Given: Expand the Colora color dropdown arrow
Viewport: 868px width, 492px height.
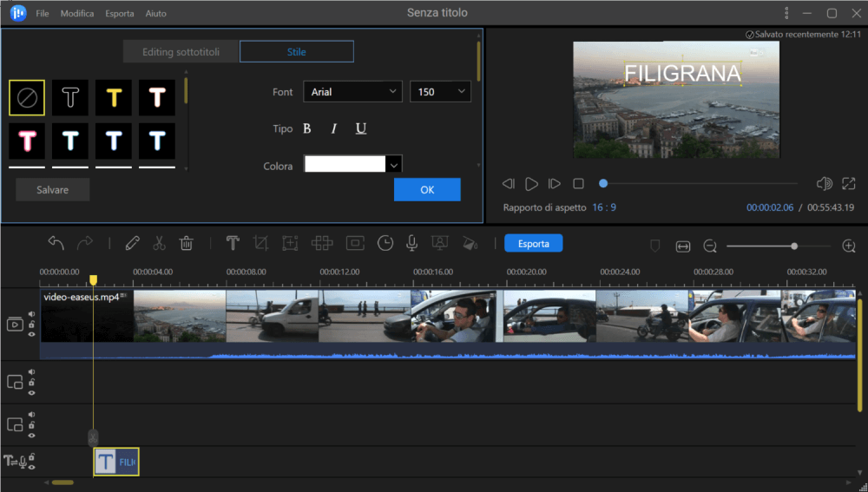Looking at the screenshot, I should (x=393, y=165).
